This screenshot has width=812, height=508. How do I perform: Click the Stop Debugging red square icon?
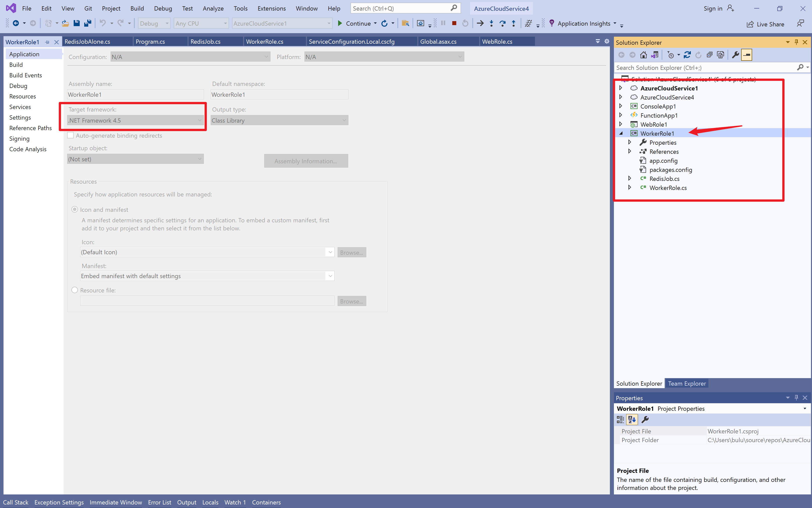click(454, 23)
